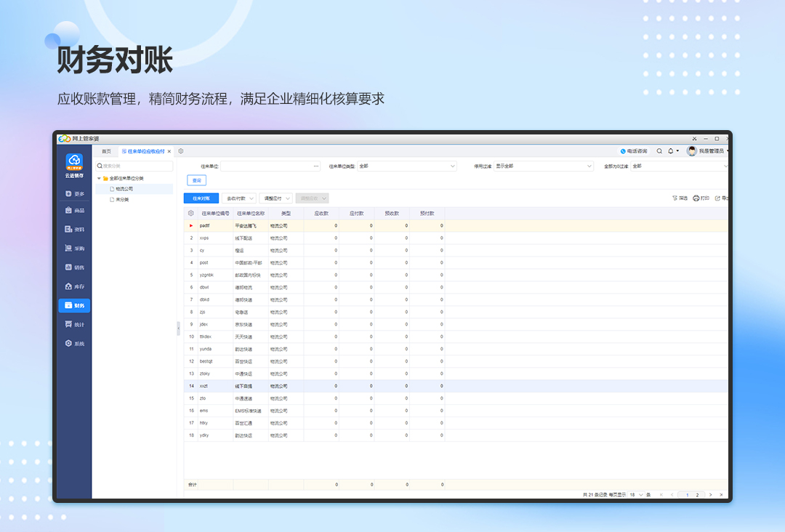Viewport: 785px width, 532px height.
Task: Close the 往来单位应收应付 tab
Action: click(x=169, y=151)
